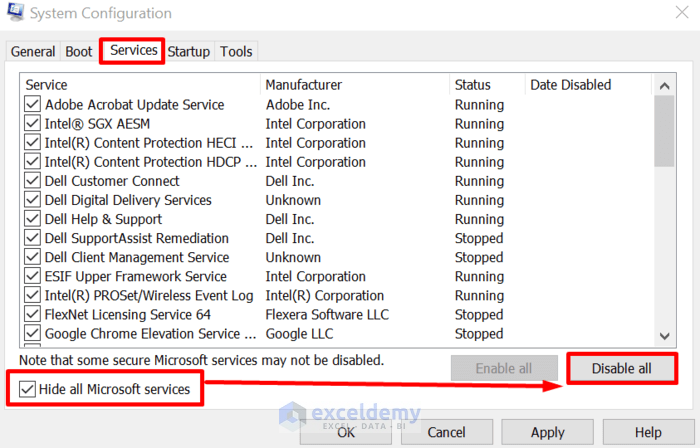
Task: Uncheck Google Chrome Elevation Service checkbox
Action: pyautogui.click(x=32, y=334)
